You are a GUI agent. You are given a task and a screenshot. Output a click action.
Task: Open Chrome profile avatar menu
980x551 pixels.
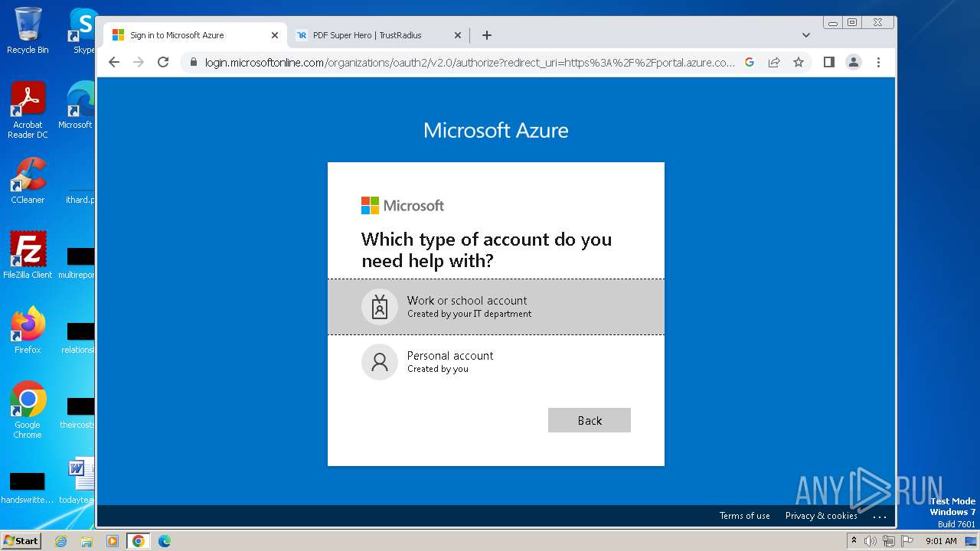[x=854, y=62]
